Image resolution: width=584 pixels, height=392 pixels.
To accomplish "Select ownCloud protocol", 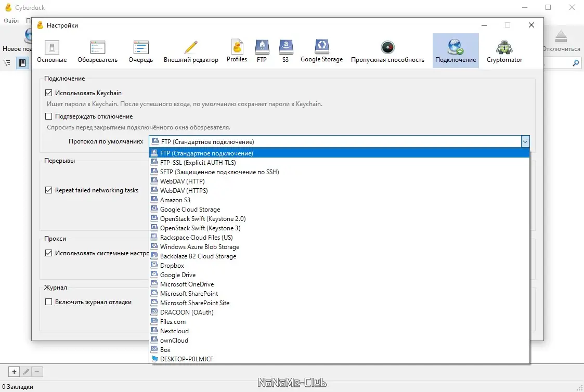I will [339, 340].
